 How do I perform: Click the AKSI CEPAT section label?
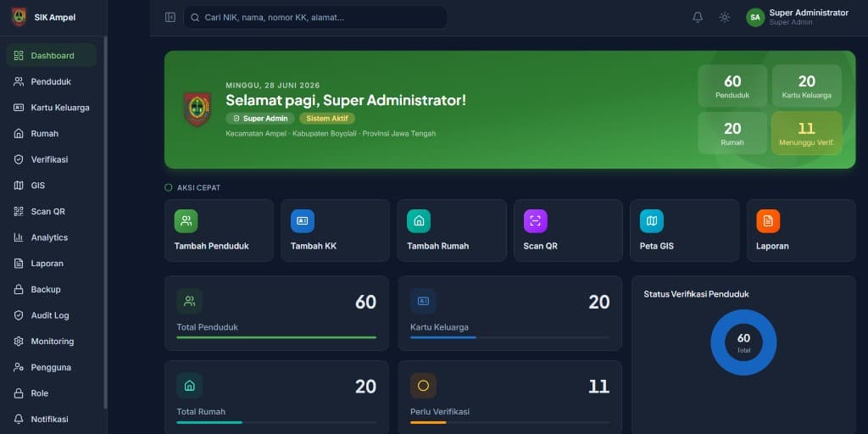[198, 187]
